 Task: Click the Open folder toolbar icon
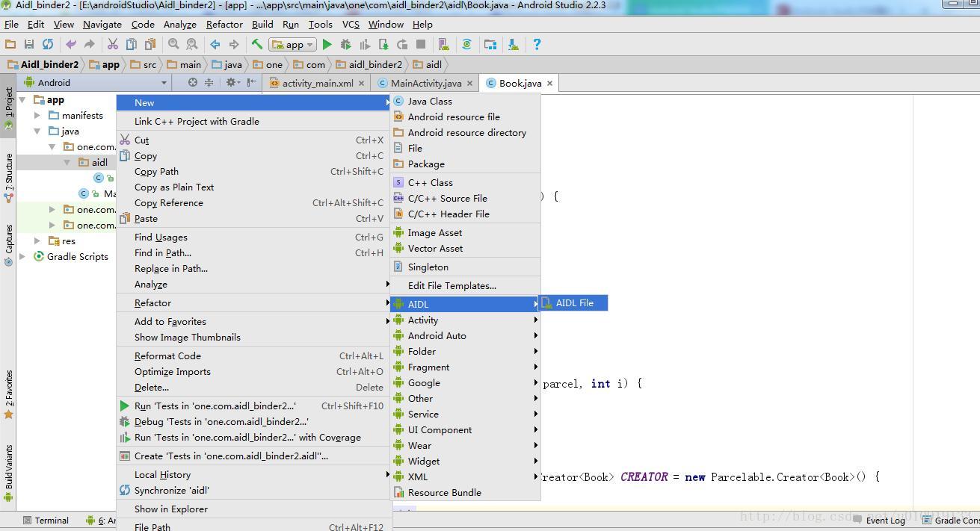point(10,45)
